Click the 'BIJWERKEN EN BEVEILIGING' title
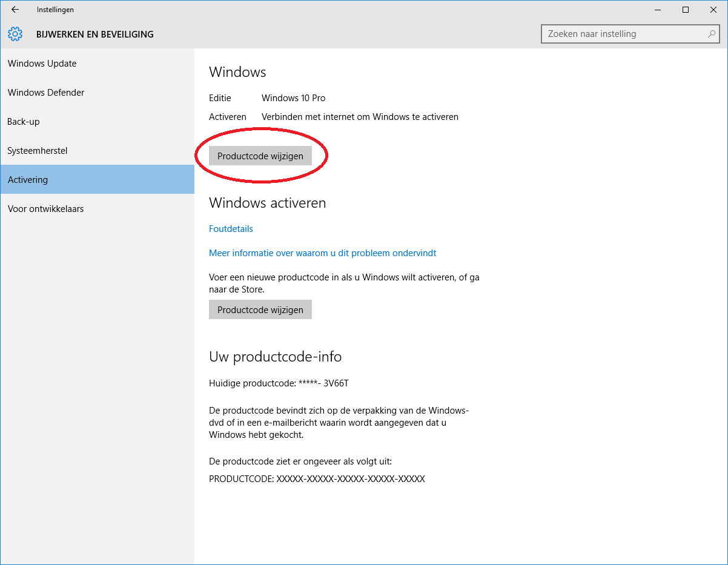 click(x=95, y=35)
